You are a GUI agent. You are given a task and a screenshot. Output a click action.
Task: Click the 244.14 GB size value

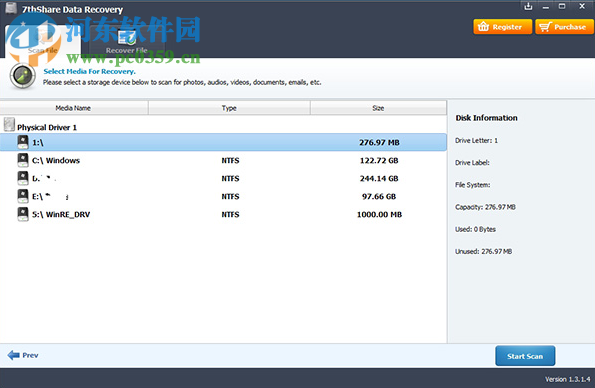[379, 178]
